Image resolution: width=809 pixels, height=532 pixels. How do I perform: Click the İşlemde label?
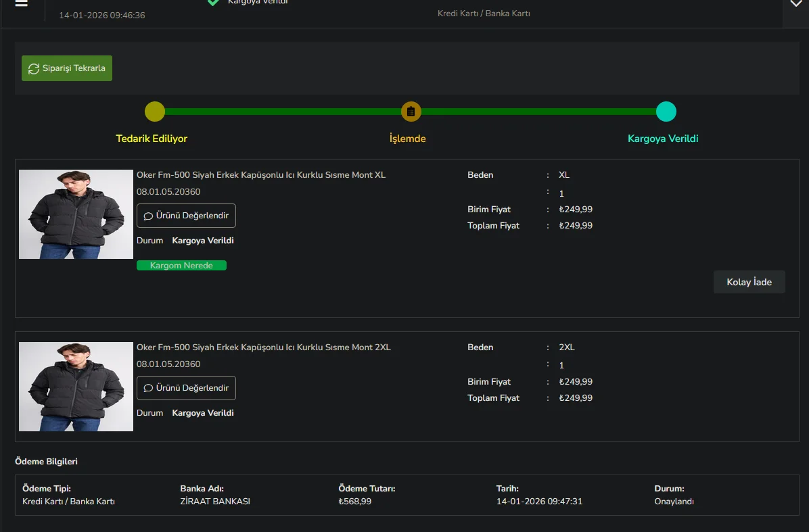click(x=408, y=139)
